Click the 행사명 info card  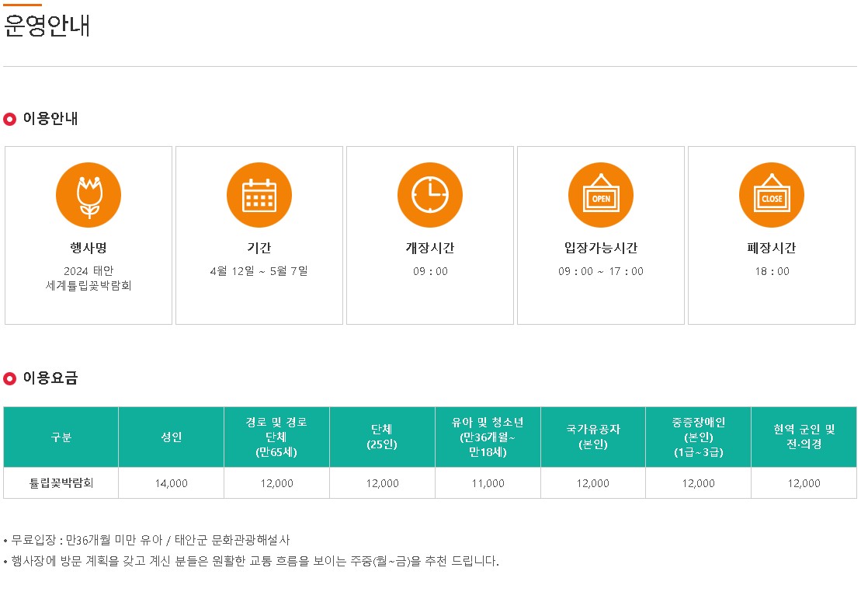point(88,235)
